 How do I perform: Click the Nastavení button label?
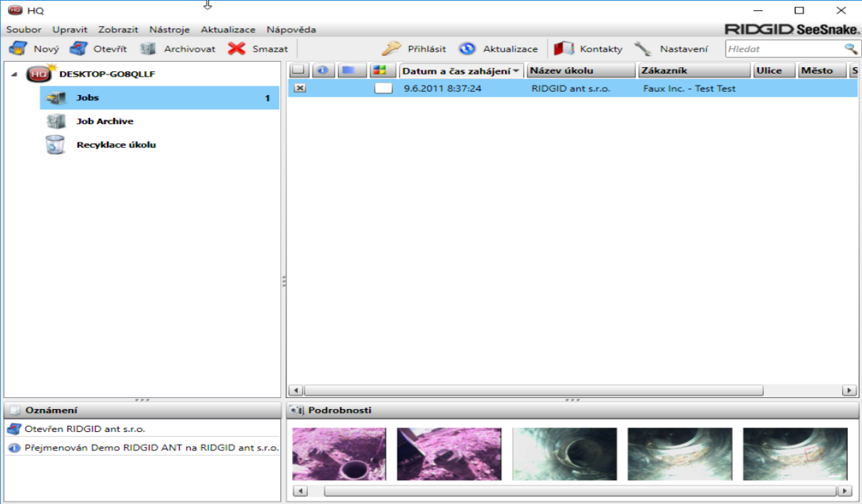(684, 49)
